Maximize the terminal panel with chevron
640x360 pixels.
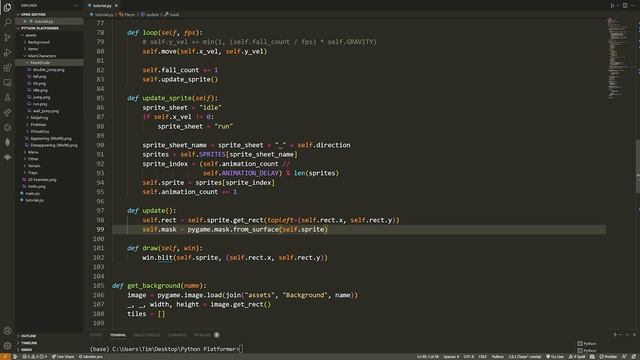[628, 335]
